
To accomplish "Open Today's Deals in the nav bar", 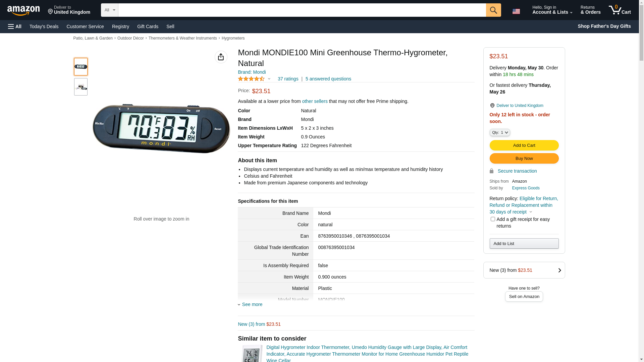I will tap(44, 26).
